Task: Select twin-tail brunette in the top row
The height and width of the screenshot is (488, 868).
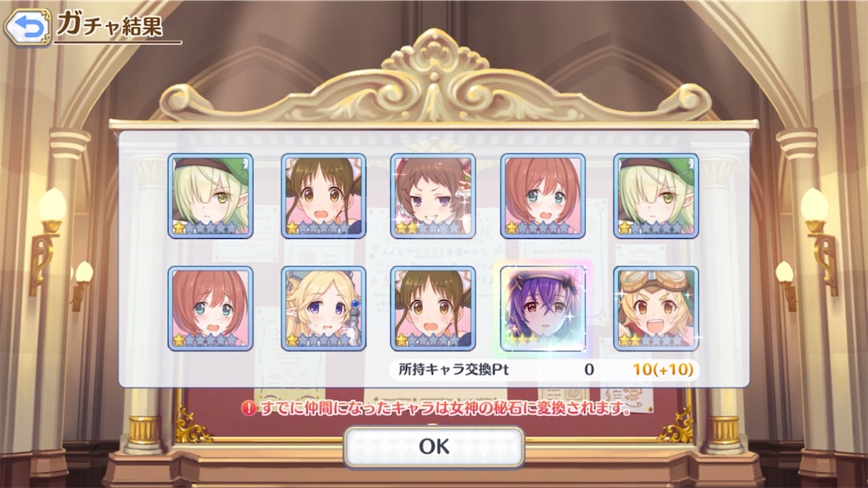Action: (x=323, y=197)
